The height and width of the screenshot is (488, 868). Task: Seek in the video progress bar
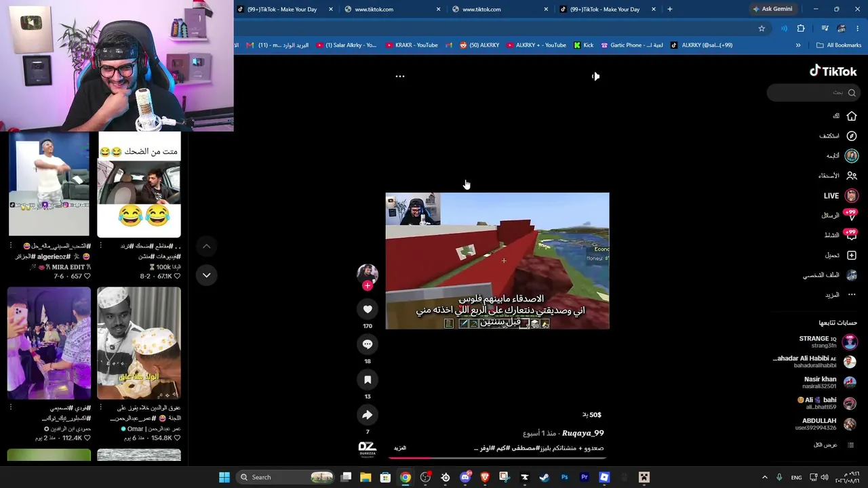point(498,458)
